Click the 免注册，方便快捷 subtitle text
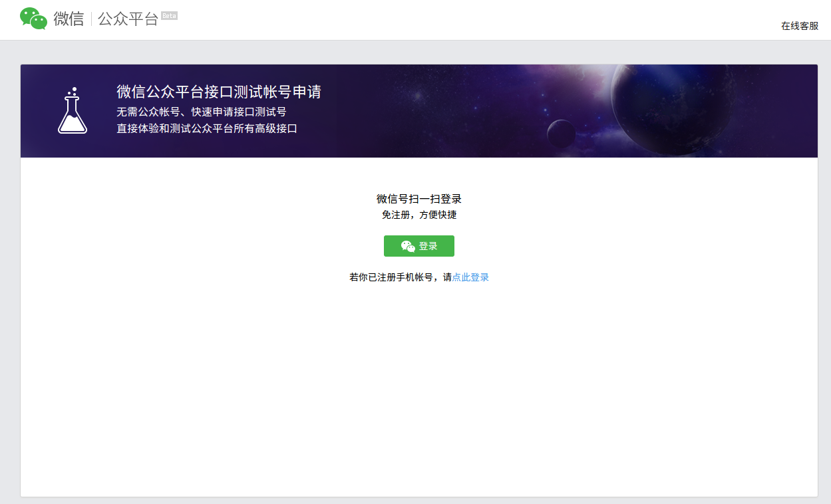The width and height of the screenshot is (831, 504). (x=418, y=215)
